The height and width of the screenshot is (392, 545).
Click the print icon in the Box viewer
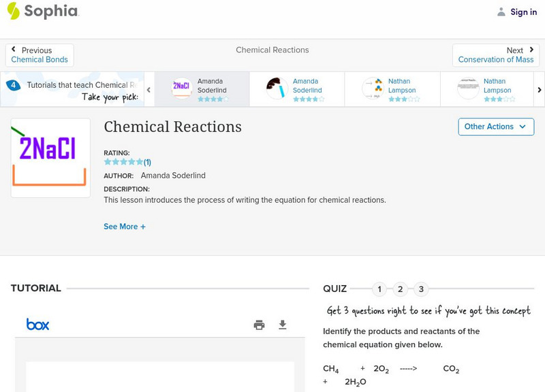coord(259,325)
